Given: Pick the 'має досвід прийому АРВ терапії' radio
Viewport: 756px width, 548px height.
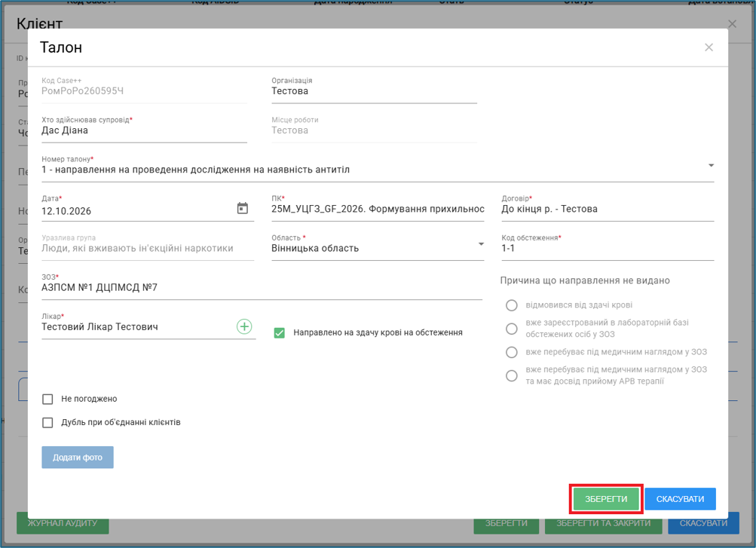Looking at the screenshot, I should (x=512, y=375).
